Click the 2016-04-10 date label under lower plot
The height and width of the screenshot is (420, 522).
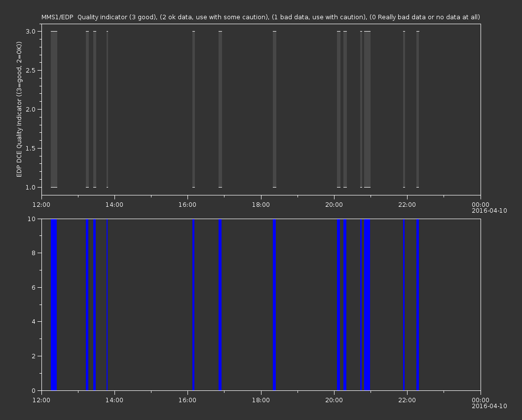[489, 406]
